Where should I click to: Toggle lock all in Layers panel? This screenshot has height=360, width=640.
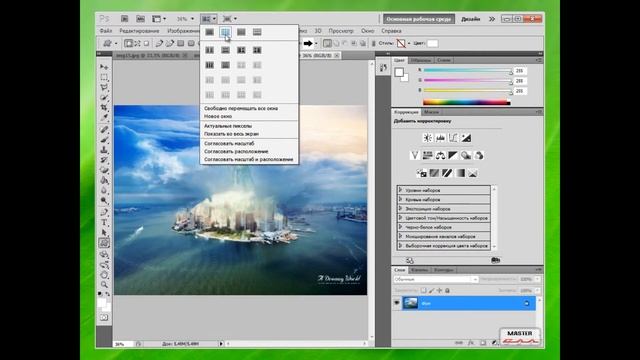tap(447, 291)
